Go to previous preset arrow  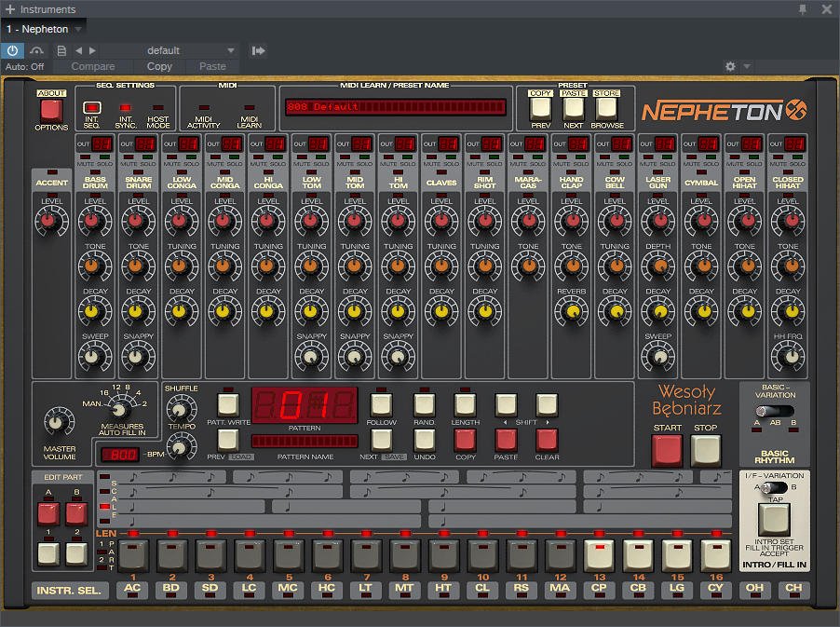pos(79,50)
